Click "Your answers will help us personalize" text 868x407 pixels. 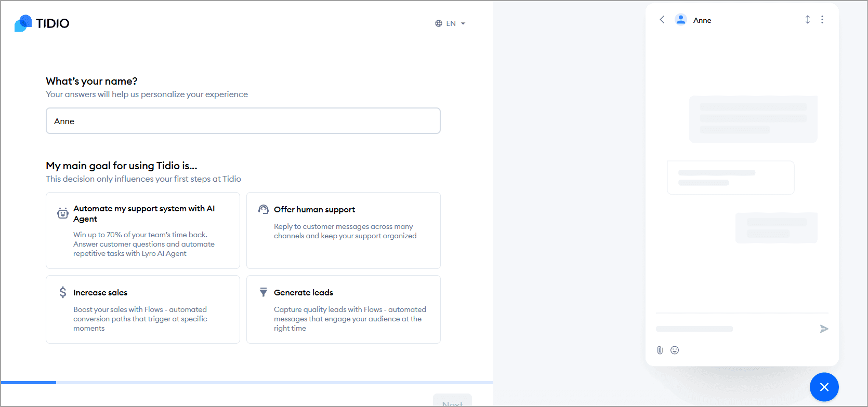tap(147, 94)
